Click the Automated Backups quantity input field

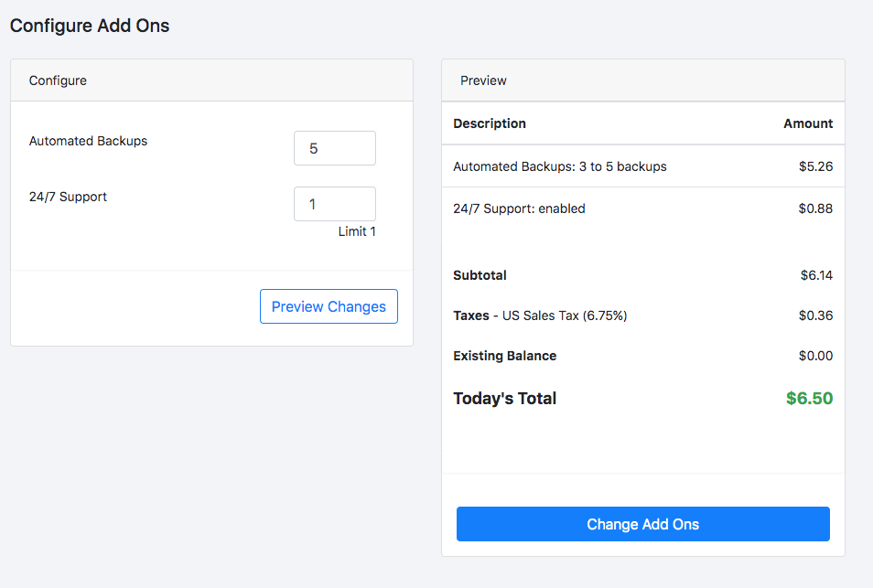pyautogui.click(x=334, y=148)
